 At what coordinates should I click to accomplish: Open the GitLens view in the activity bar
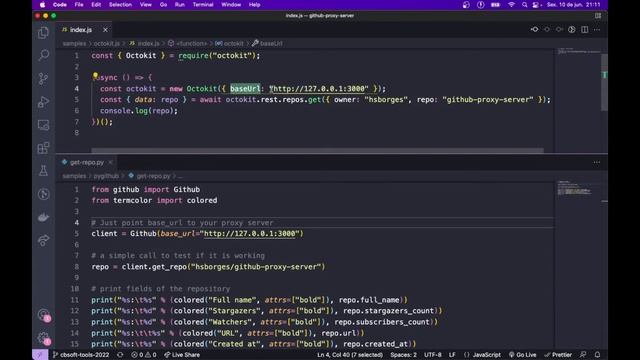[x=43, y=194]
